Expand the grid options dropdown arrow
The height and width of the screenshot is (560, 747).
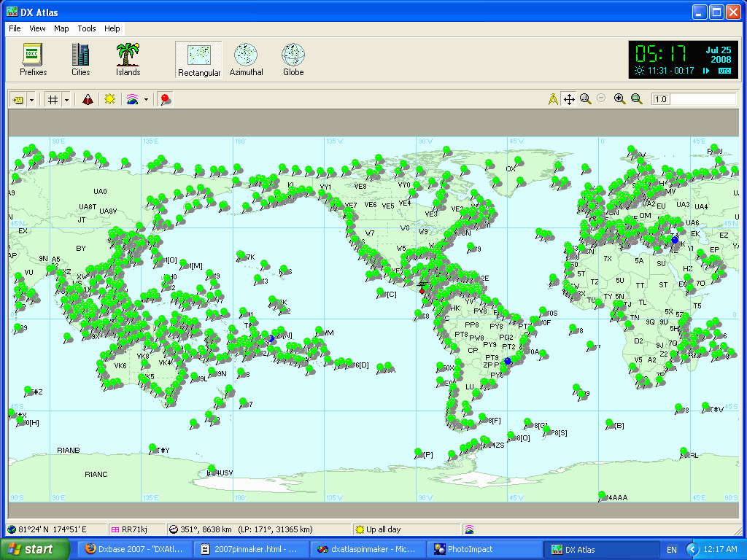(x=66, y=99)
